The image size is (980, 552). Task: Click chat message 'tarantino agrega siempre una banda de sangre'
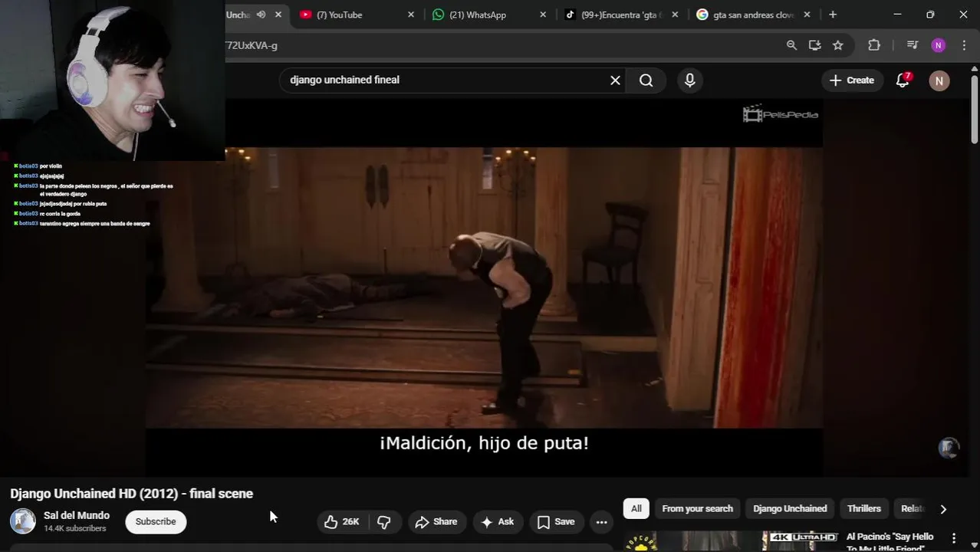tap(94, 223)
